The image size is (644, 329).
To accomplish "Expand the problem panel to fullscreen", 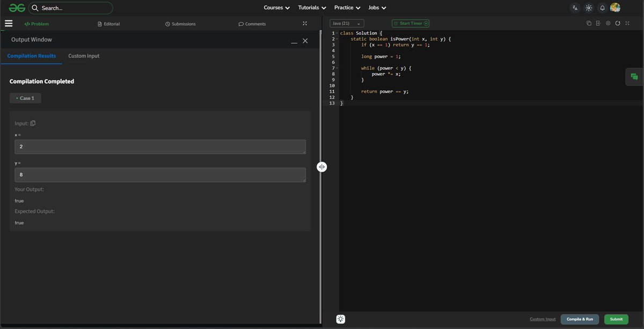I will click(305, 24).
